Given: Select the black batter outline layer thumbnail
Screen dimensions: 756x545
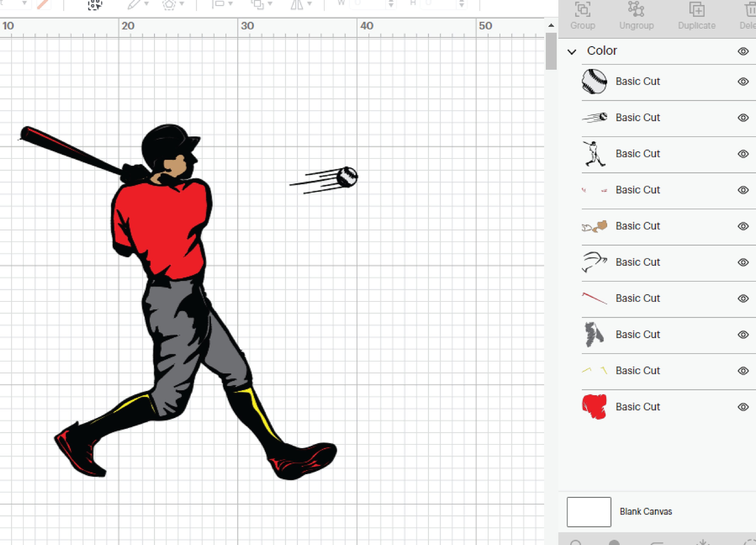Looking at the screenshot, I should coord(594,154).
